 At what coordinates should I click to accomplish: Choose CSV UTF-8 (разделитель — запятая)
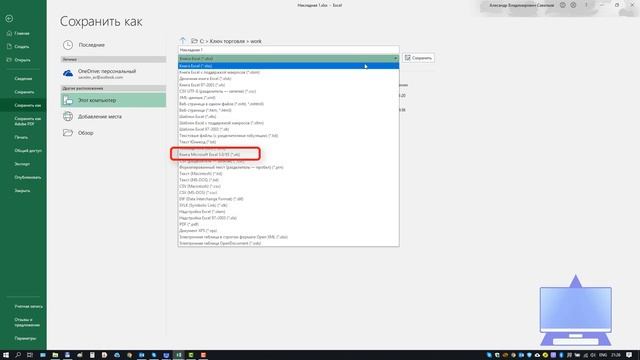tap(289, 91)
